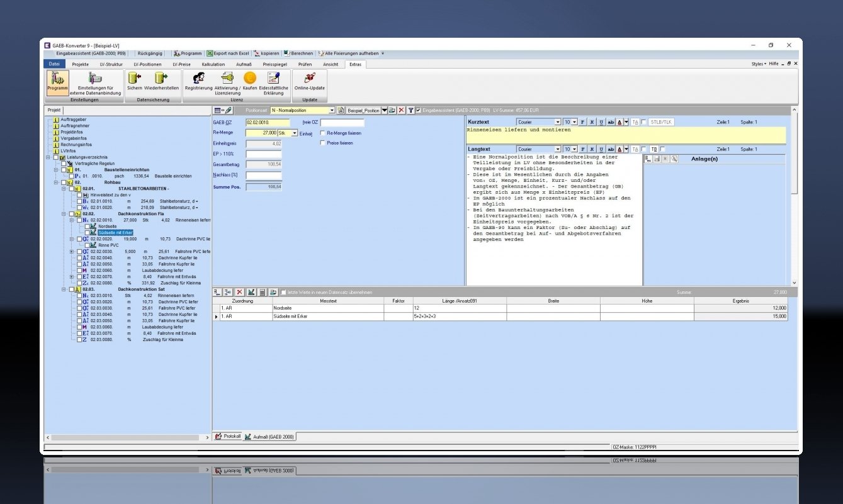Check the Preise fixieren checkbox
Image resolution: width=843 pixels, height=504 pixels.
coord(323,143)
